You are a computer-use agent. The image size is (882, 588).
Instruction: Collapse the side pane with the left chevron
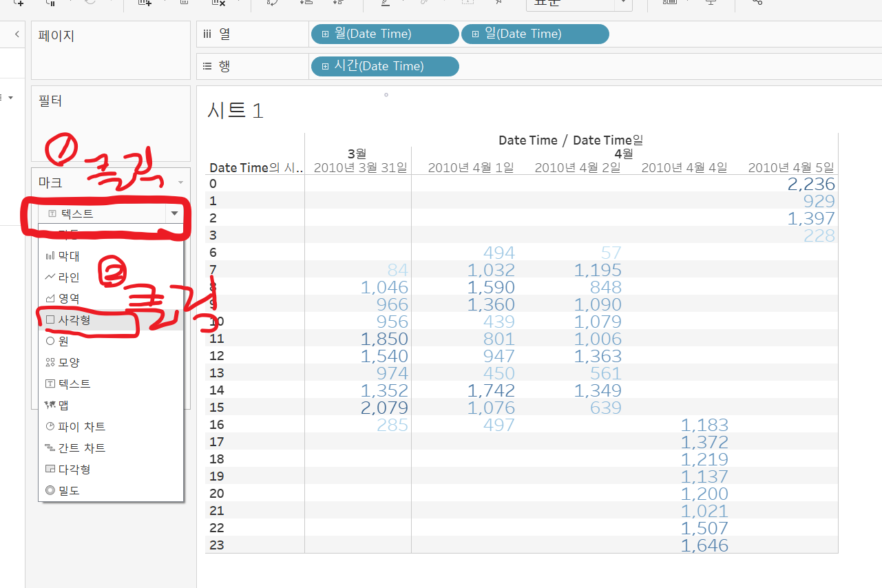click(17, 34)
